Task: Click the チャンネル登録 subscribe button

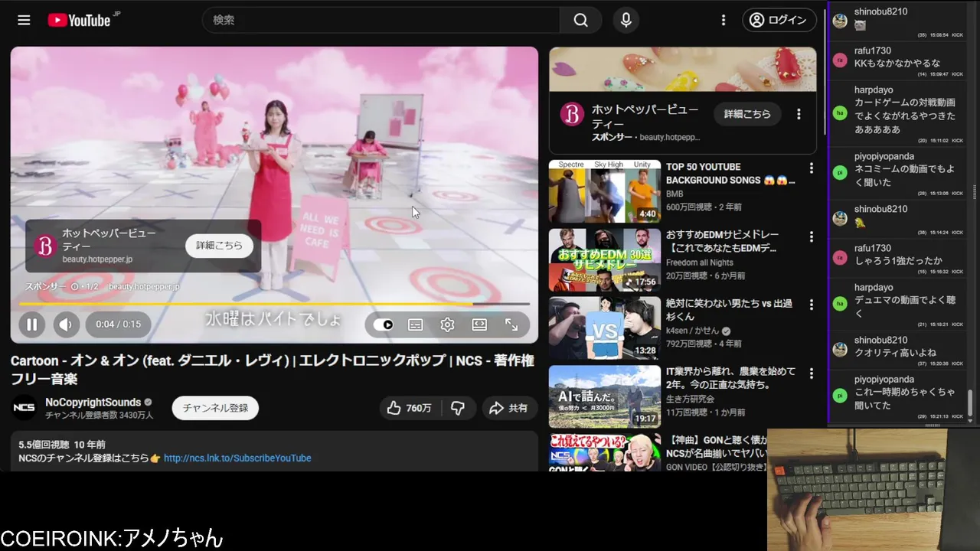Action: point(215,408)
